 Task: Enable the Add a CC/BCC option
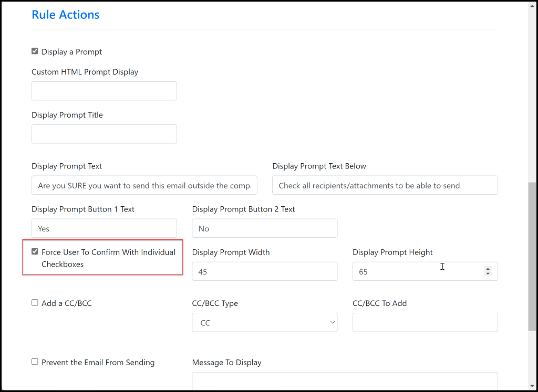[35, 302]
